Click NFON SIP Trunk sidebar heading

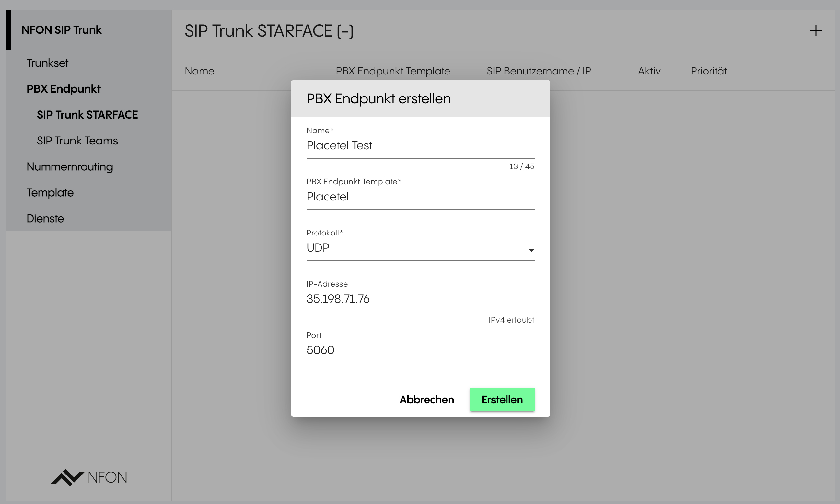[x=62, y=30]
